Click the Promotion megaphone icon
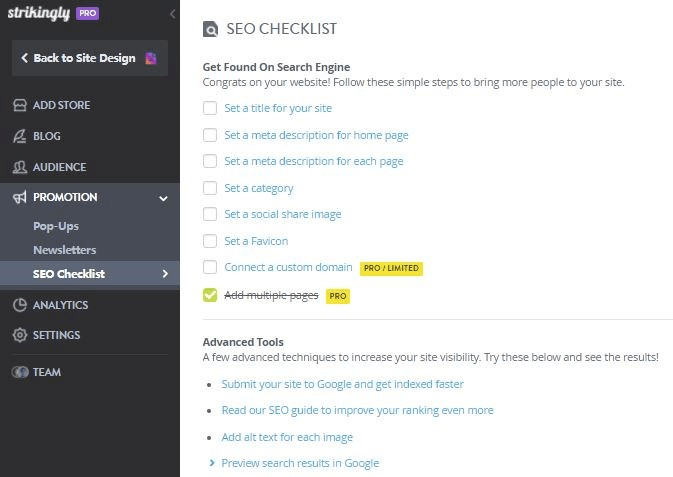 [19, 197]
